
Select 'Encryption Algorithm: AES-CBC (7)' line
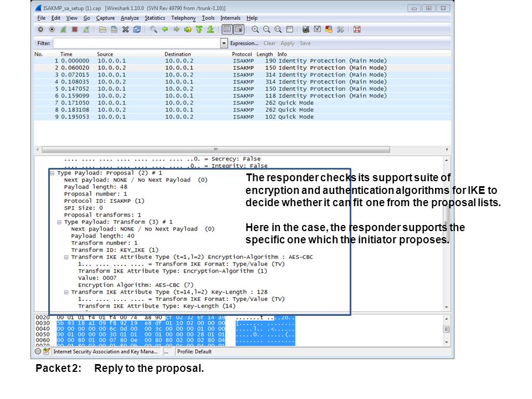tap(136, 285)
